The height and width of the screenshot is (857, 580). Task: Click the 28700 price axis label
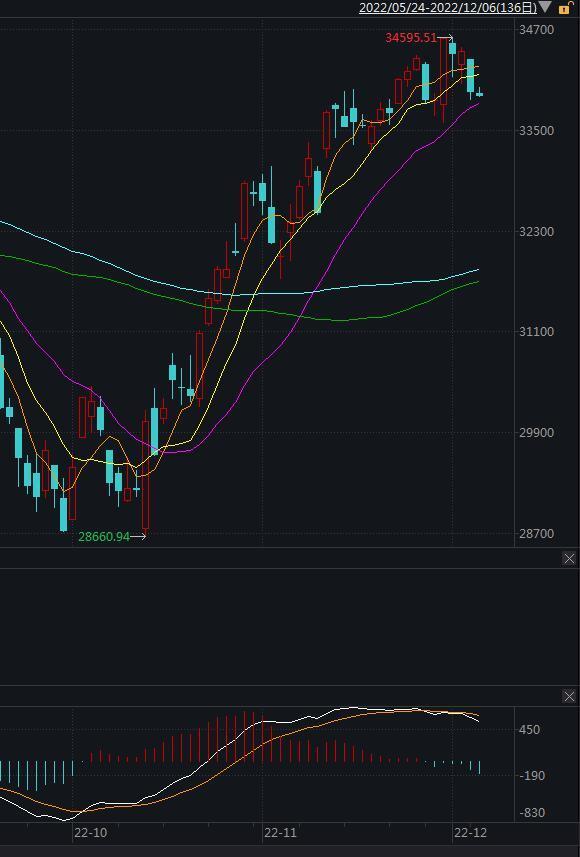click(x=536, y=533)
